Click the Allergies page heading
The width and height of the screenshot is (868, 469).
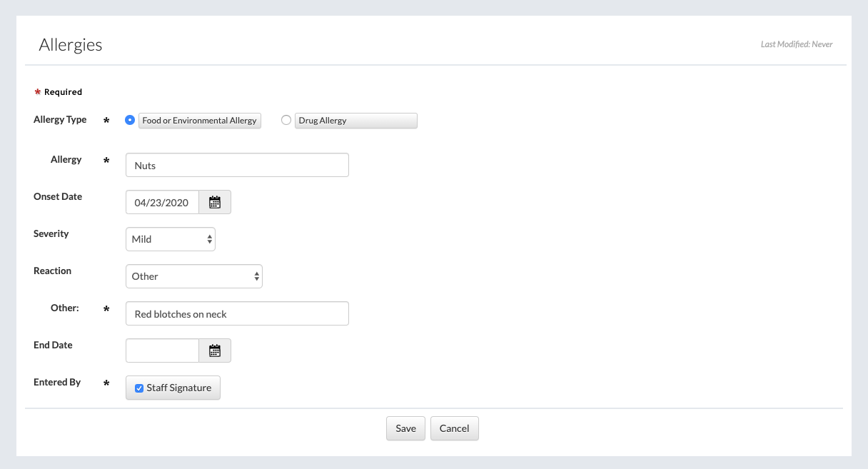click(71, 45)
